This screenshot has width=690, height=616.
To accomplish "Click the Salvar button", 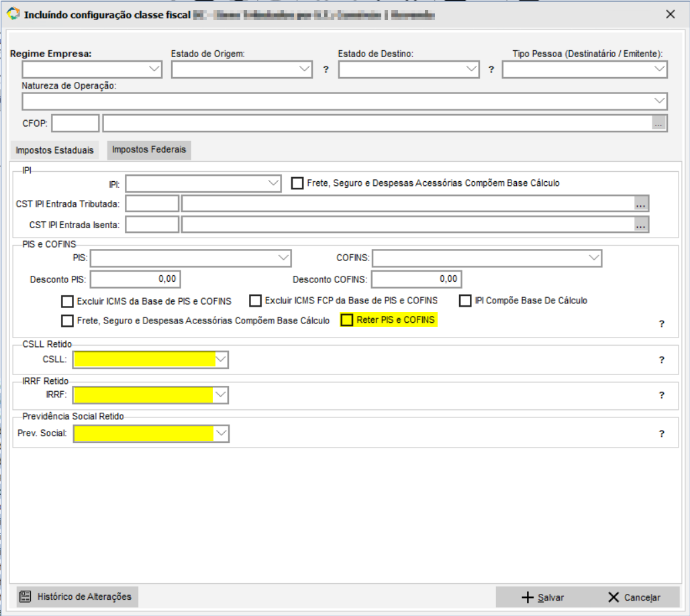I will 542,597.
